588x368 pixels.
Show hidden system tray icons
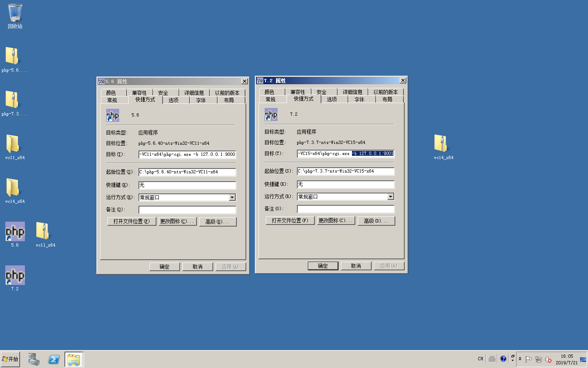pos(520,359)
